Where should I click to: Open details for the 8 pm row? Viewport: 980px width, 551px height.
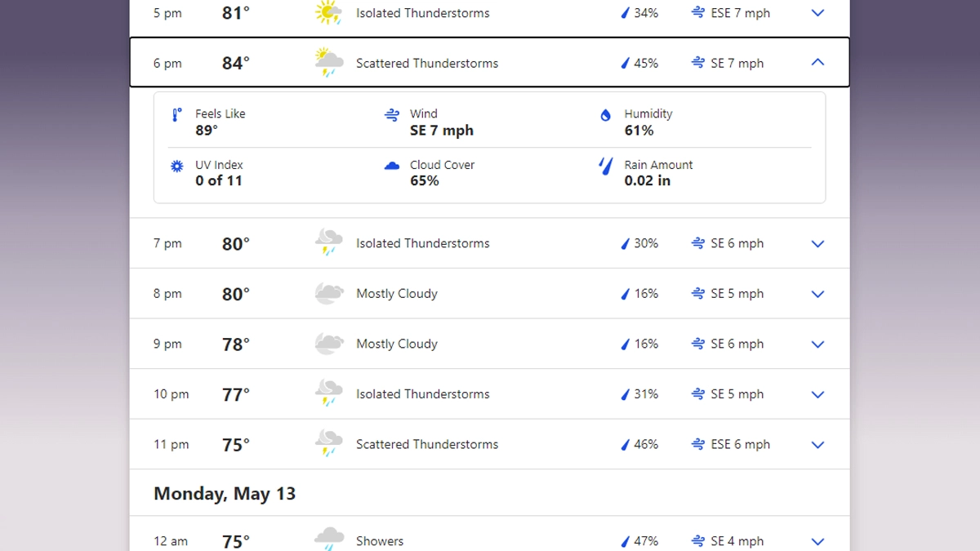pos(817,294)
